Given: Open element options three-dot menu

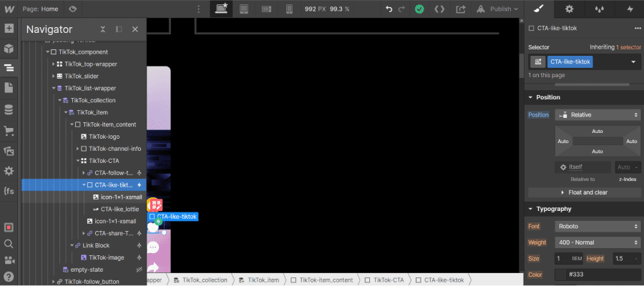Looking at the screenshot, I should 638,29.
